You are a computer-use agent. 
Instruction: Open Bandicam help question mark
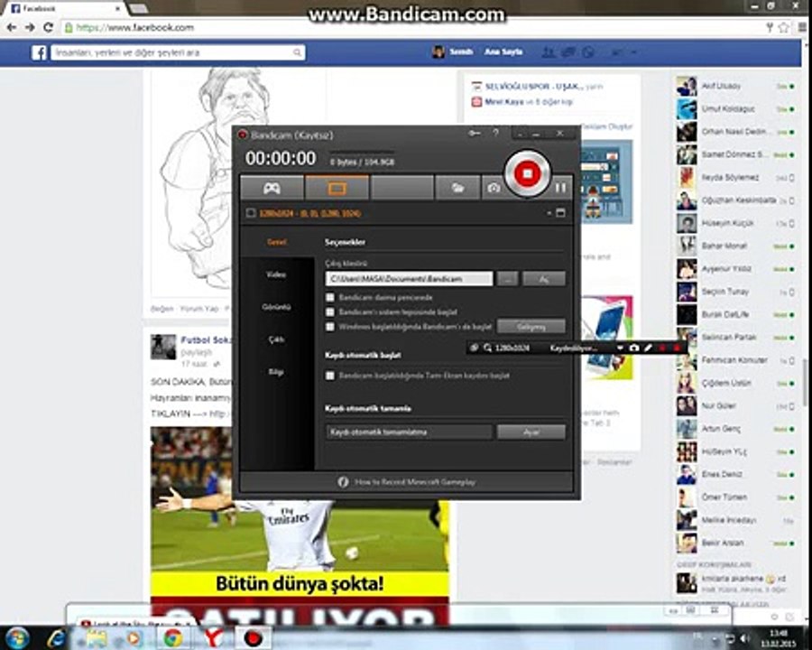pyautogui.click(x=496, y=134)
